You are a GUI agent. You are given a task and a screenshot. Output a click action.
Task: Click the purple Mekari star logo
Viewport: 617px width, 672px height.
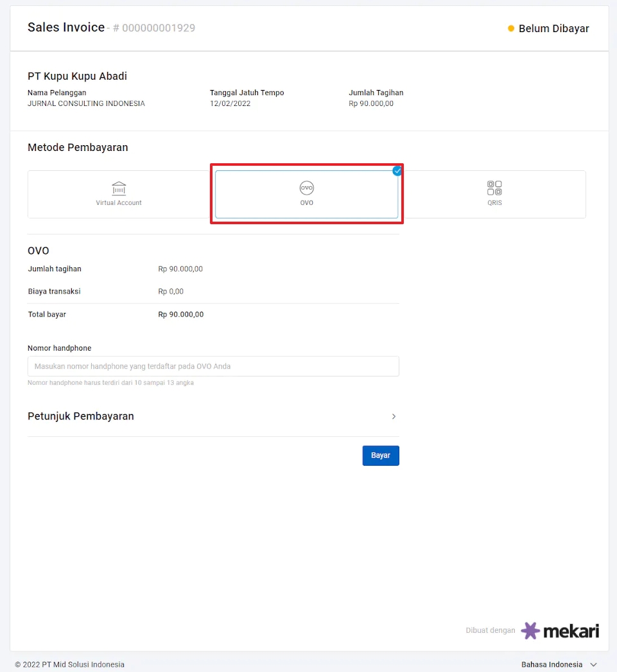530,631
